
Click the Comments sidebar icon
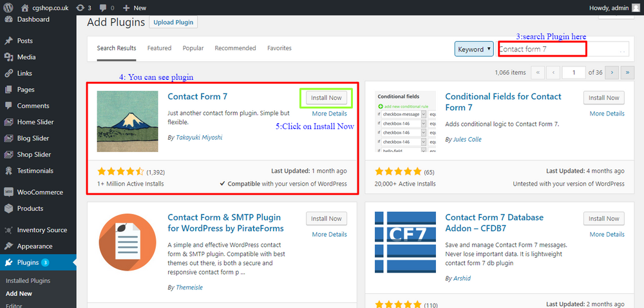pos(8,106)
